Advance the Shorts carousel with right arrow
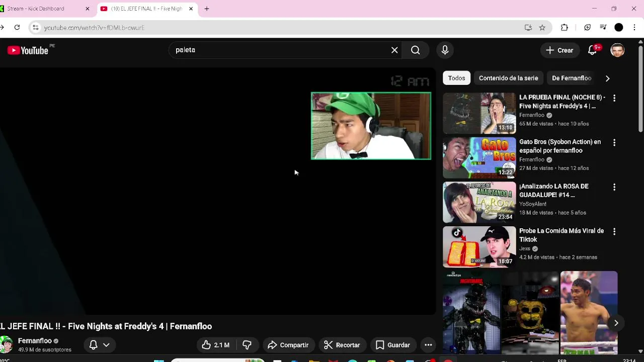 point(616,323)
